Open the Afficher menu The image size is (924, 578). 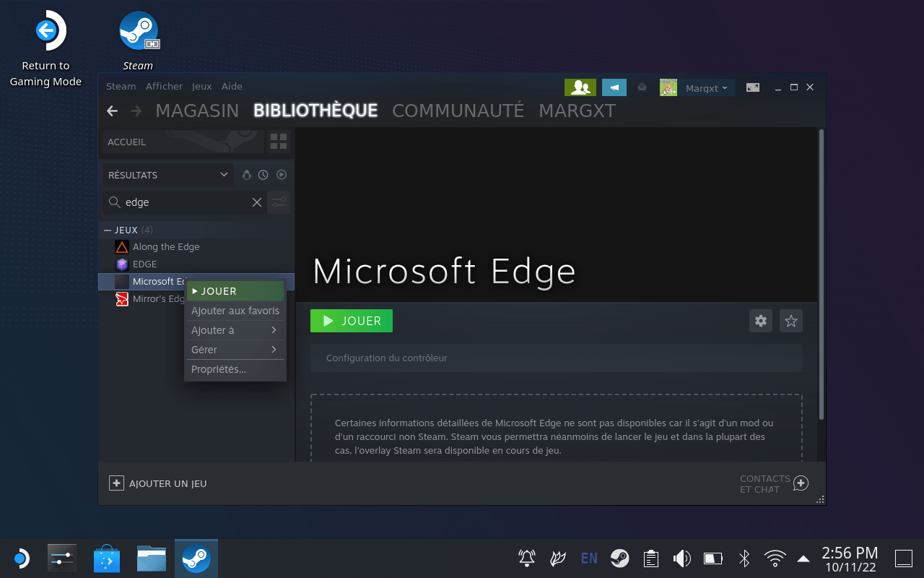pos(164,86)
